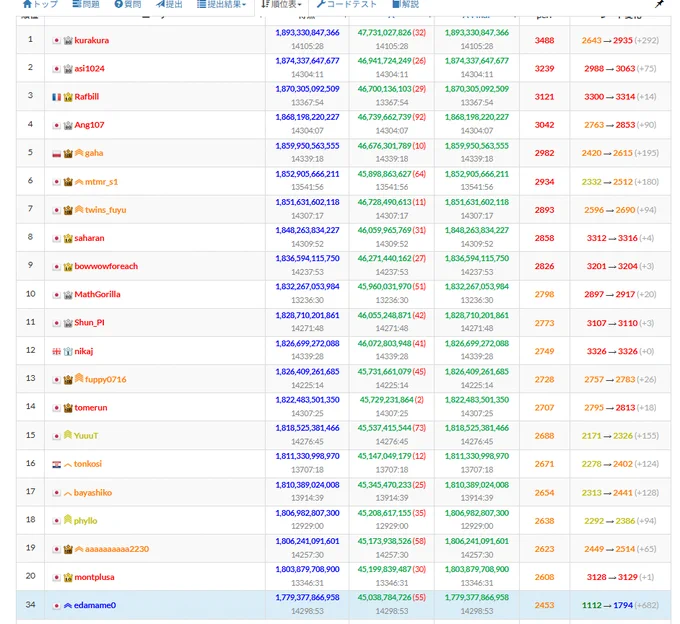Open saharan's user profile
Image resolution: width=680 pixels, height=624 pixels.
click(89, 238)
